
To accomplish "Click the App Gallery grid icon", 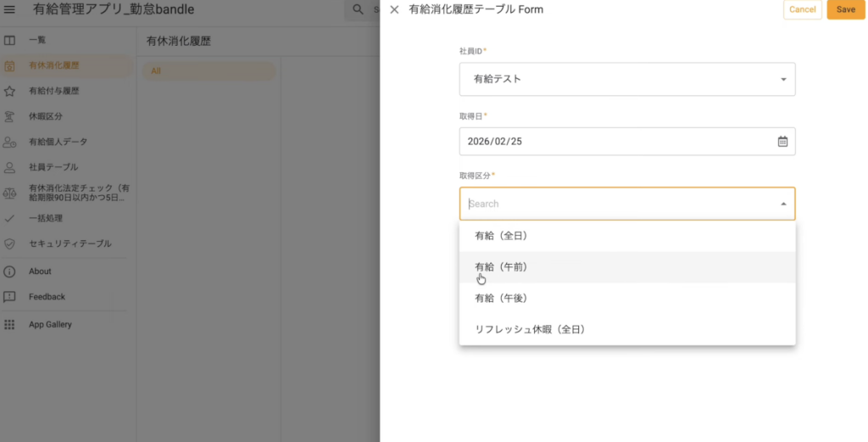I will (10, 324).
